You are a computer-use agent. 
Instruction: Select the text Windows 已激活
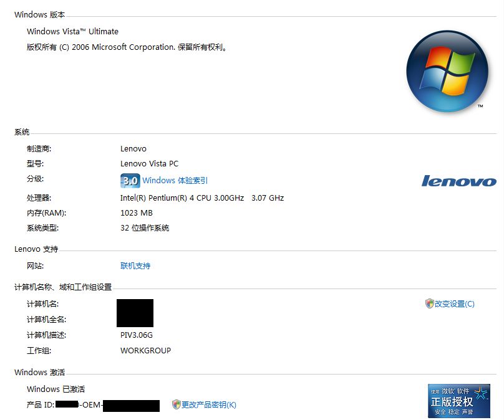[x=56, y=389]
